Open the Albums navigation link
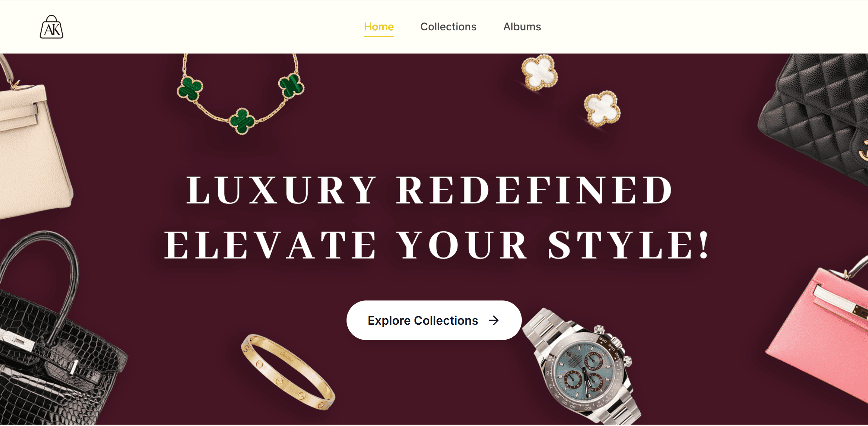The width and height of the screenshot is (868, 426). point(522,27)
